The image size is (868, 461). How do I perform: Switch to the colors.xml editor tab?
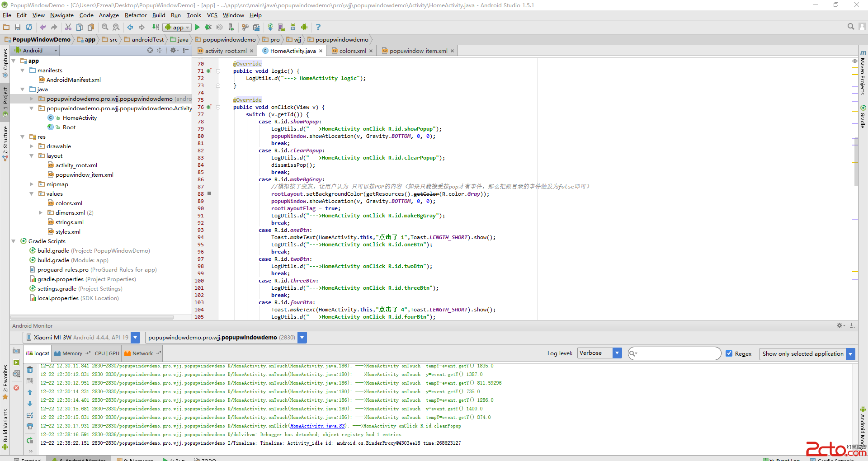[352, 51]
